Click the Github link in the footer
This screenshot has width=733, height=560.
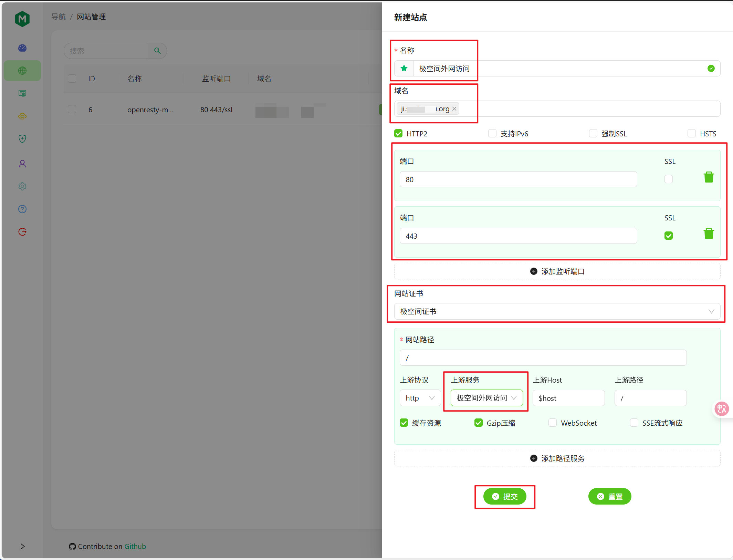135,546
